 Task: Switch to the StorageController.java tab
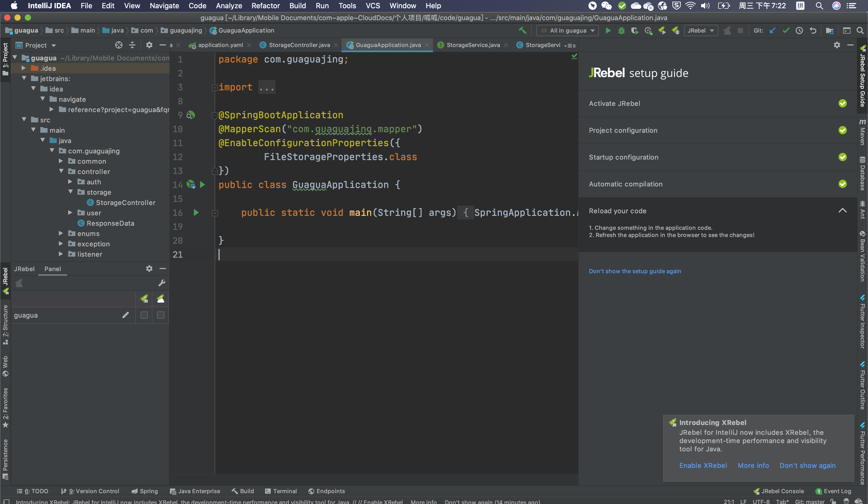pos(299,45)
